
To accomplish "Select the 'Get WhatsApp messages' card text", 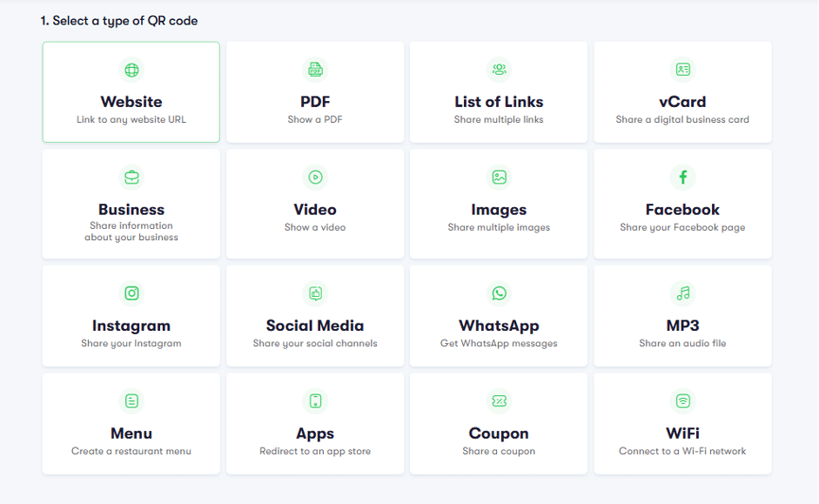I will (499, 343).
